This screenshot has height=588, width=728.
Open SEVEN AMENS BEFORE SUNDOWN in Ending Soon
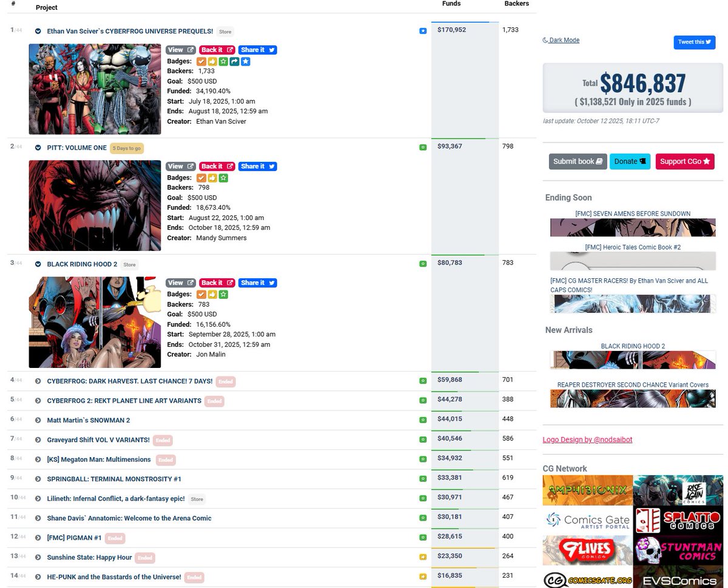[633, 214]
